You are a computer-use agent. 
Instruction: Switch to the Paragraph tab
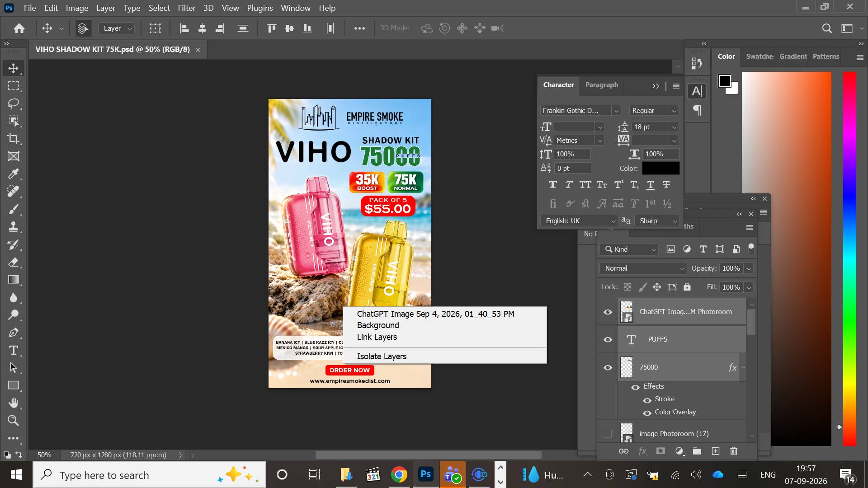pyautogui.click(x=601, y=85)
